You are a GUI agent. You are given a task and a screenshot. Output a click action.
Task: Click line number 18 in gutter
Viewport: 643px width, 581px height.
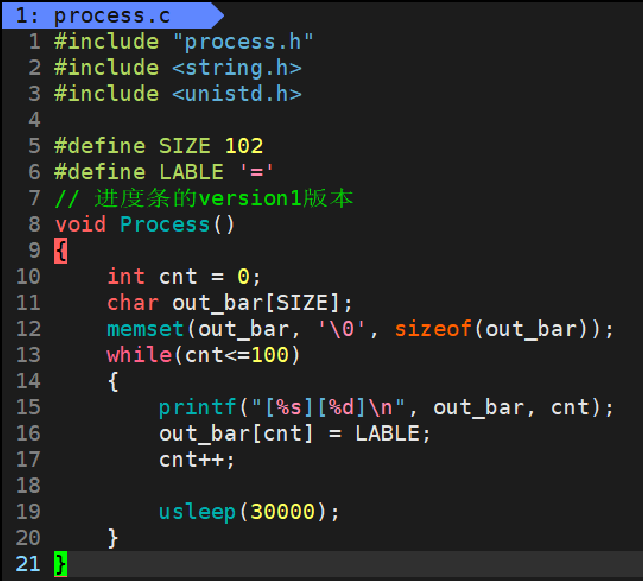pos(28,485)
